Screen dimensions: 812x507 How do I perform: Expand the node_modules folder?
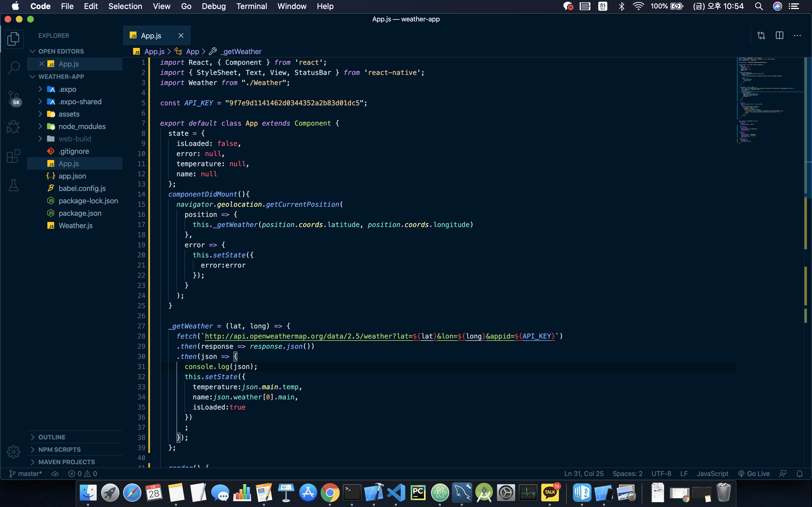(82, 126)
